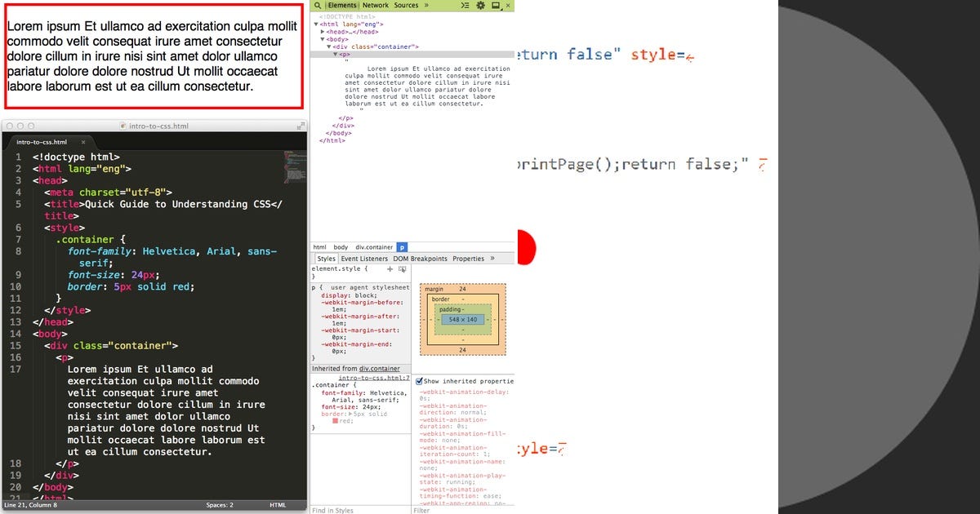Expand the border property arrow in .container rule

pyautogui.click(x=351, y=414)
